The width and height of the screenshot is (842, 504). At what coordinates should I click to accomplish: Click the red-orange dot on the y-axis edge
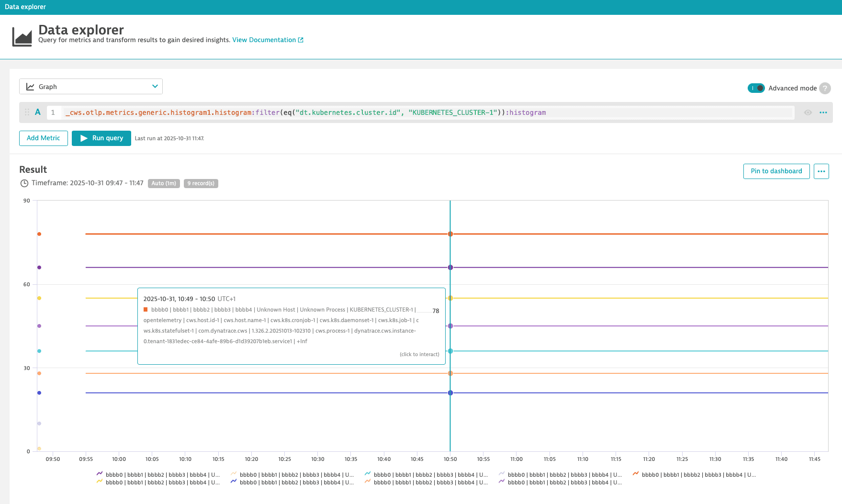pos(39,234)
